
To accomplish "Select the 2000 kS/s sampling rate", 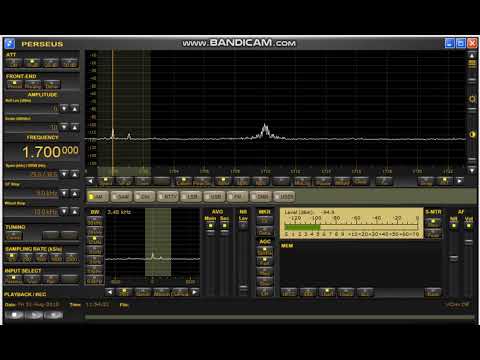I will pyautogui.click(x=71, y=257).
